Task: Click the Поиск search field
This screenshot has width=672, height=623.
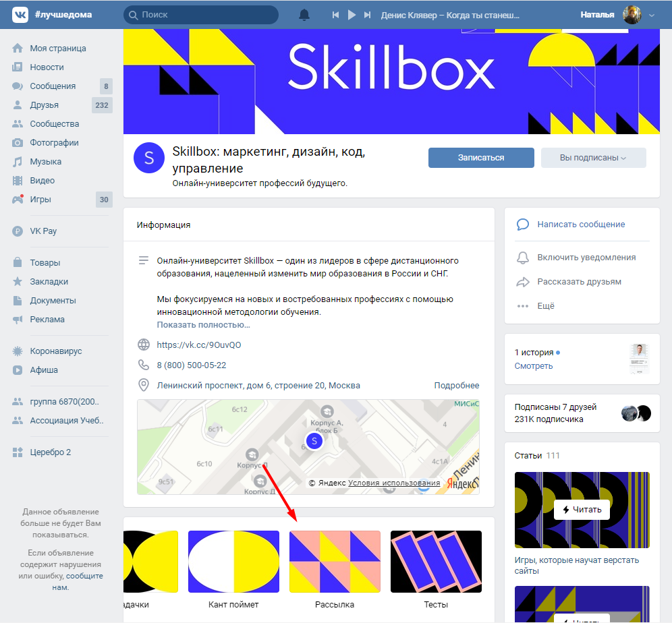Action: point(201,15)
